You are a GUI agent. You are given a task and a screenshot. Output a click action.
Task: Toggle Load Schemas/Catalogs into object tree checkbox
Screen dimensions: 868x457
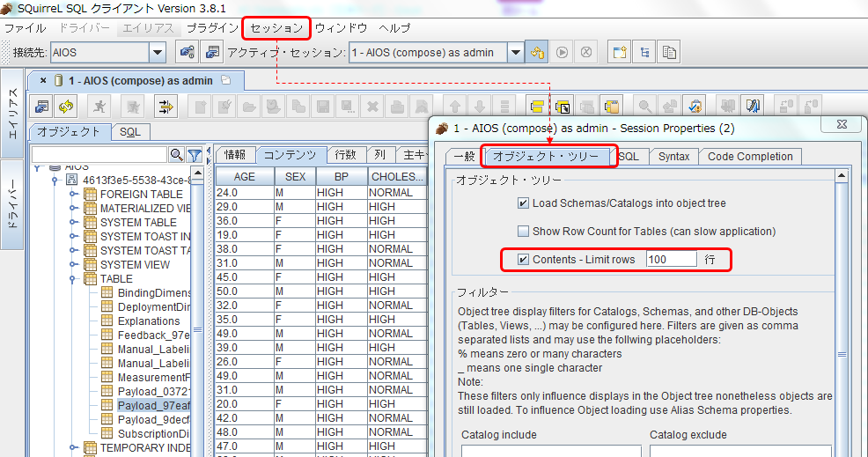(x=523, y=203)
